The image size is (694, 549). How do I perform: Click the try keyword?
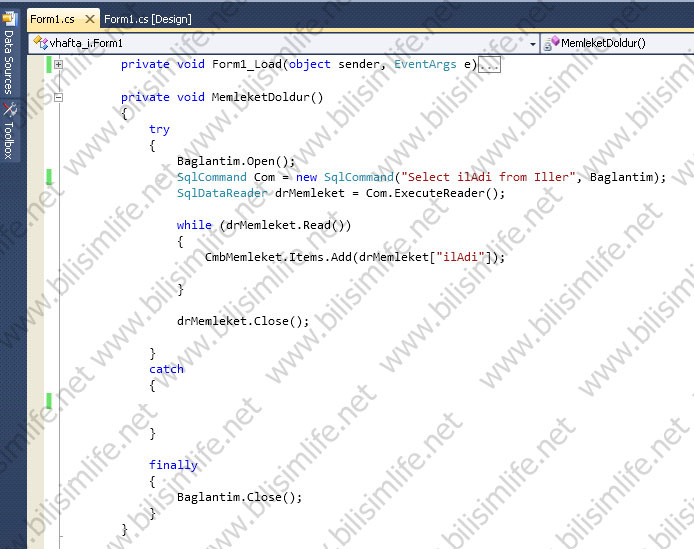(159, 129)
